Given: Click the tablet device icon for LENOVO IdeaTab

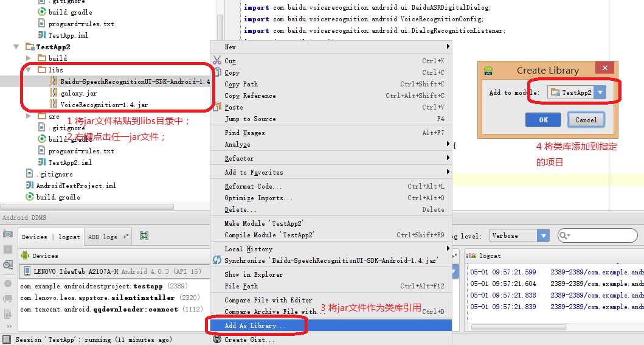Looking at the screenshot, I should [27, 271].
